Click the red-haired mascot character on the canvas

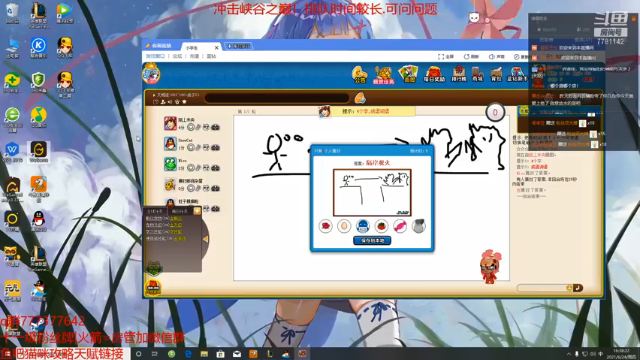490,266
